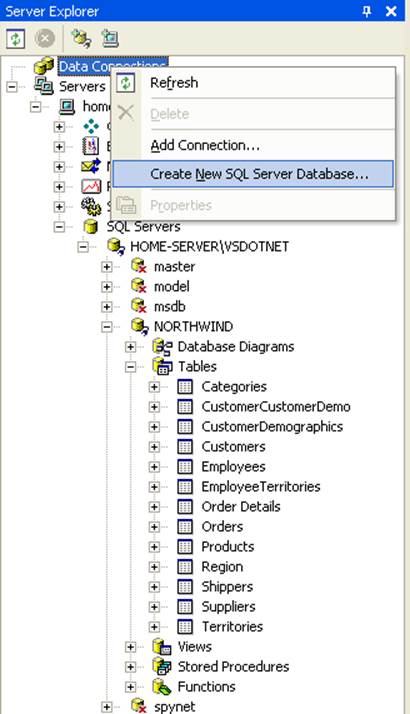Click the Stop Refresh toolbar icon
The image size is (410, 714).
45,38
